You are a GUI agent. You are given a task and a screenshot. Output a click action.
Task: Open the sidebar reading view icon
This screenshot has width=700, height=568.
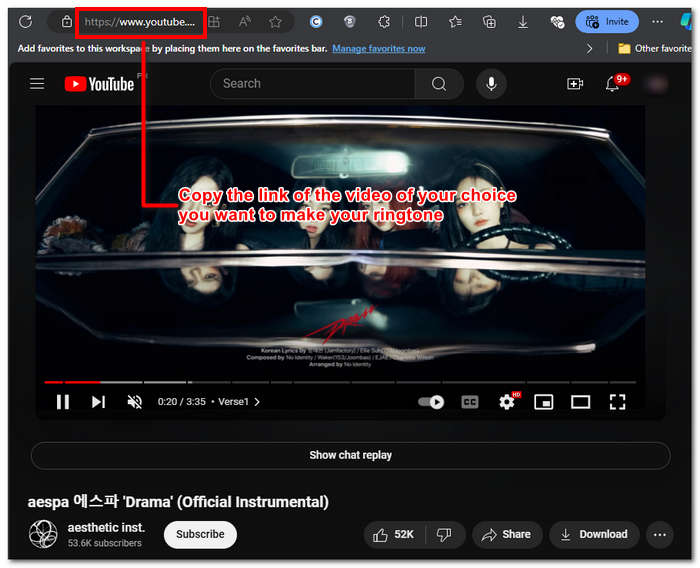tap(421, 21)
